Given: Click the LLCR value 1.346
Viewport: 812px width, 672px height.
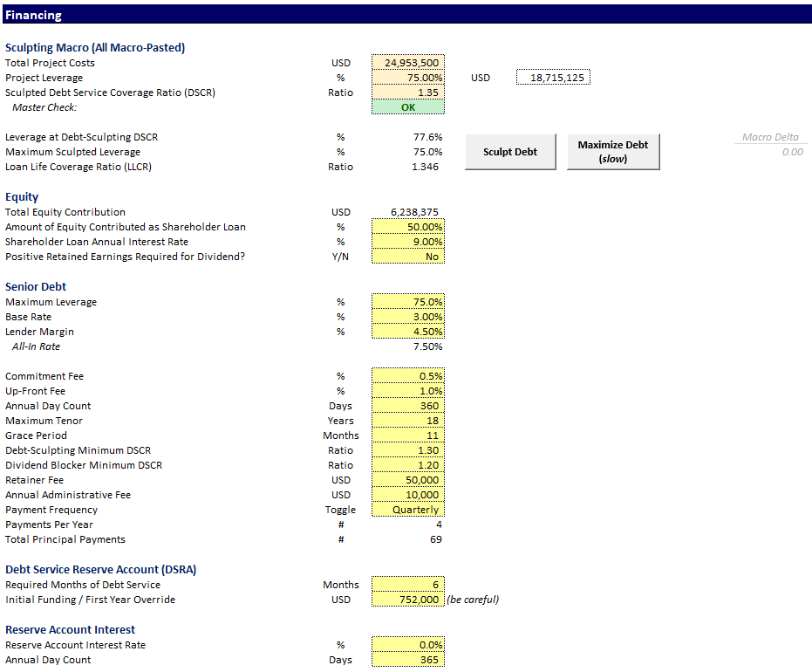Looking at the screenshot, I should pyautogui.click(x=425, y=167).
